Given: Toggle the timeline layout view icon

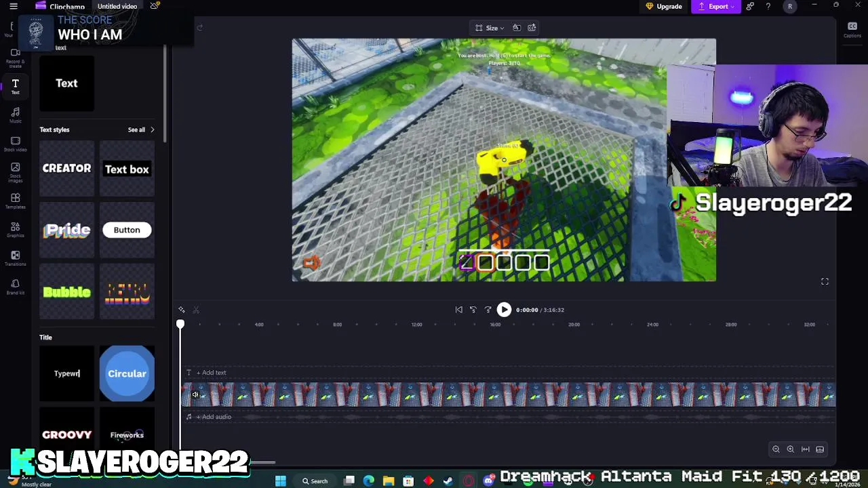Looking at the screenshot, I should [x=820, y=449].
